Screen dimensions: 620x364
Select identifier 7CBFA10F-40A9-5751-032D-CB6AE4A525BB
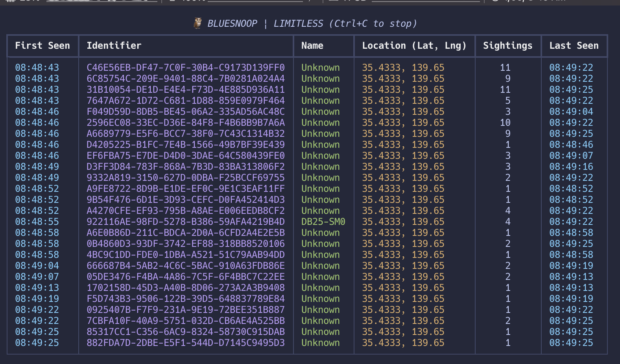[186, 321]
